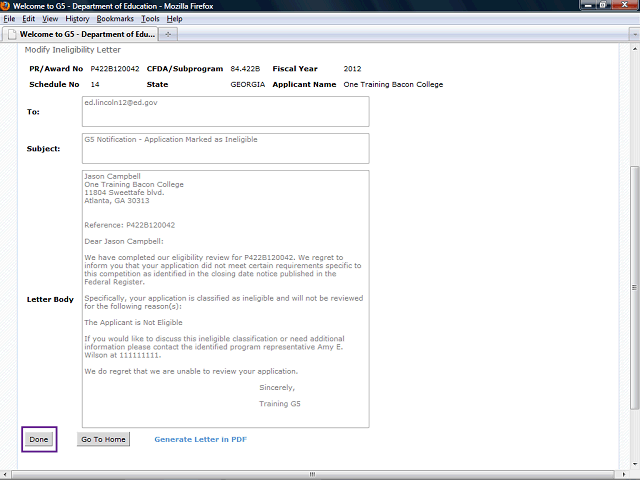Open the View menu
The height and width of the screenshot is (480, 640).
(50, 19)
